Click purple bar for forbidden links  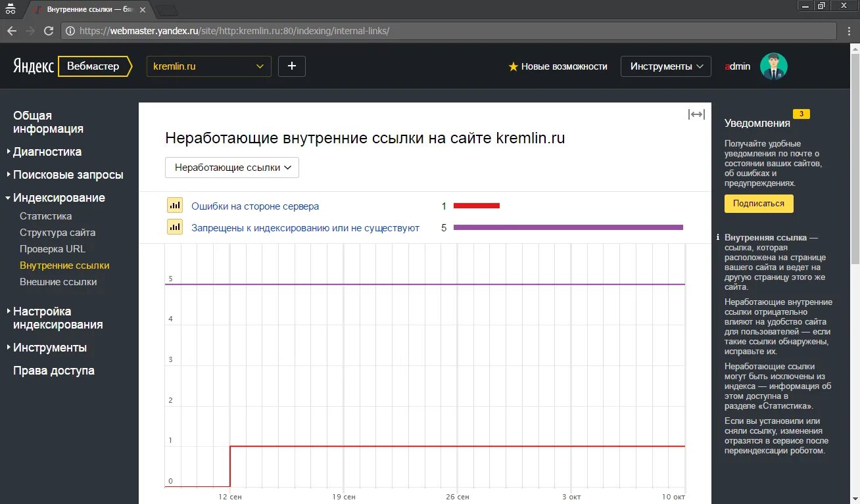click(x=569, y=227)
